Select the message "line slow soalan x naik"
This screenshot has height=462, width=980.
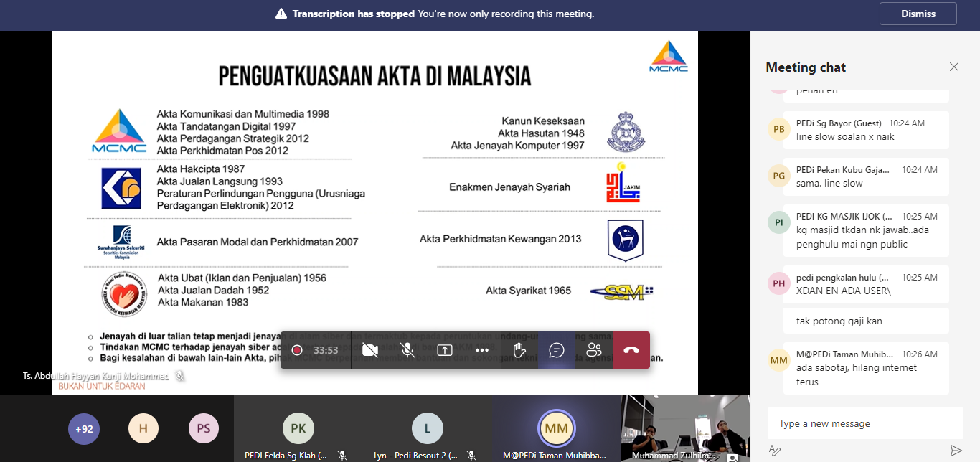[x=845, y=136]
